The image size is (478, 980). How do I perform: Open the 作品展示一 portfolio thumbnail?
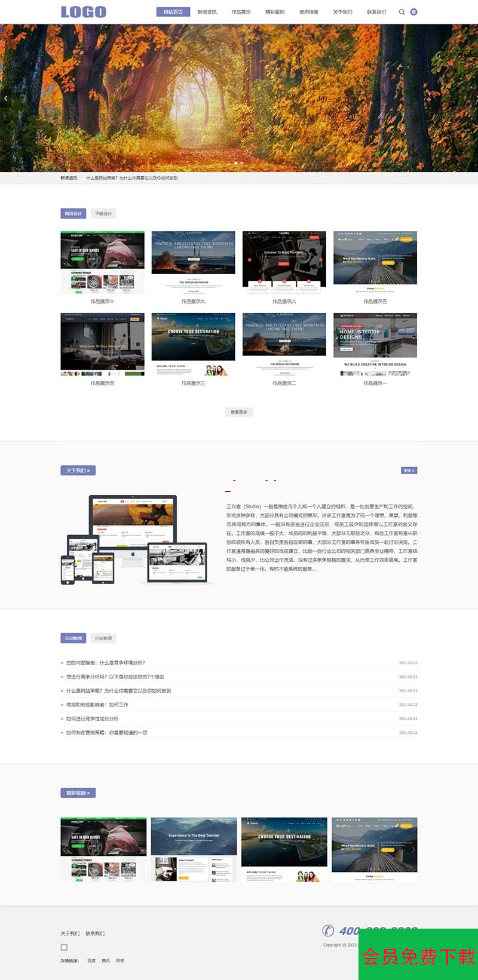[x=375, y=344]
